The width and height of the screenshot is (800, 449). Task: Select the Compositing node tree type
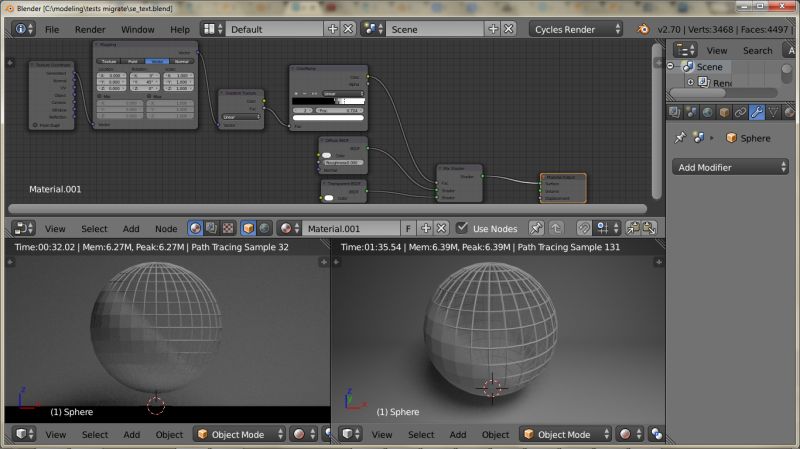(x=211, y=228)
